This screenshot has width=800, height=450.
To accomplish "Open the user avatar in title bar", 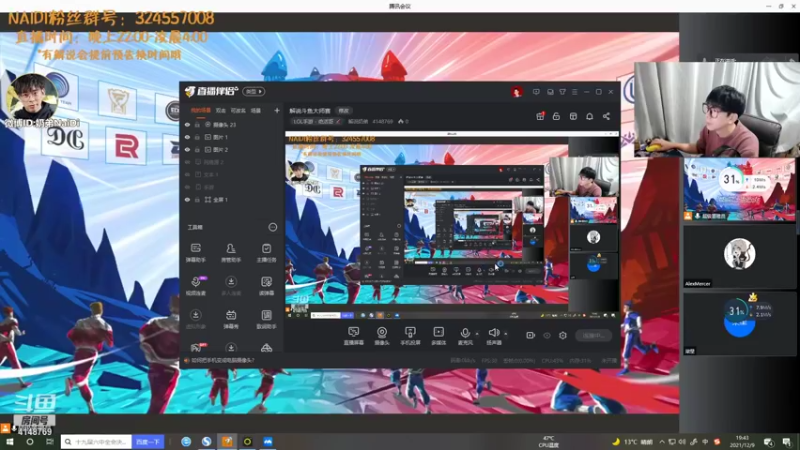I will pyautogui.click(x=516, y=92).
